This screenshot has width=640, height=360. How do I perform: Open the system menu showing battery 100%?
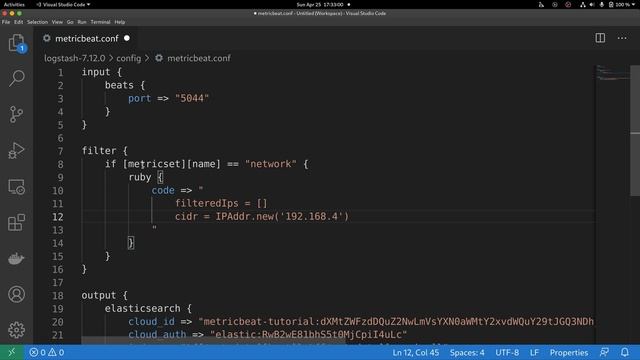622,4
